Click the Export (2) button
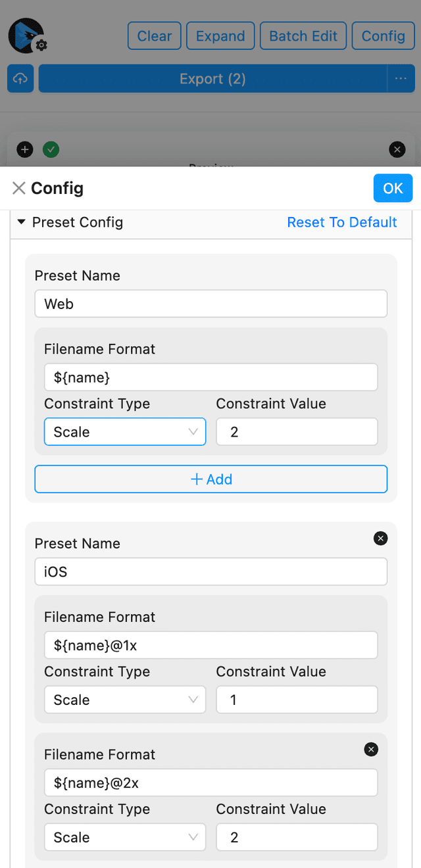Viewport: 421px width, 868px height. pyautogui.click(x=212, y=79)
